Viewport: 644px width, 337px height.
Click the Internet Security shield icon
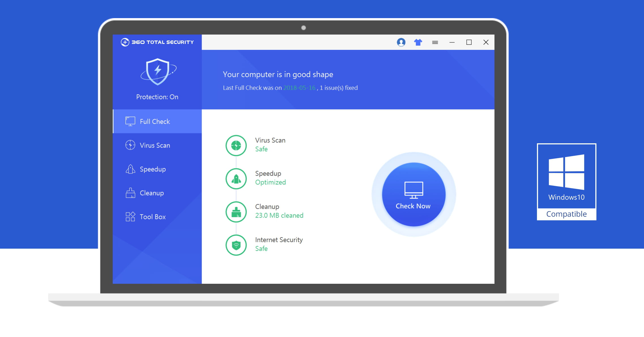tap(236, 245)
